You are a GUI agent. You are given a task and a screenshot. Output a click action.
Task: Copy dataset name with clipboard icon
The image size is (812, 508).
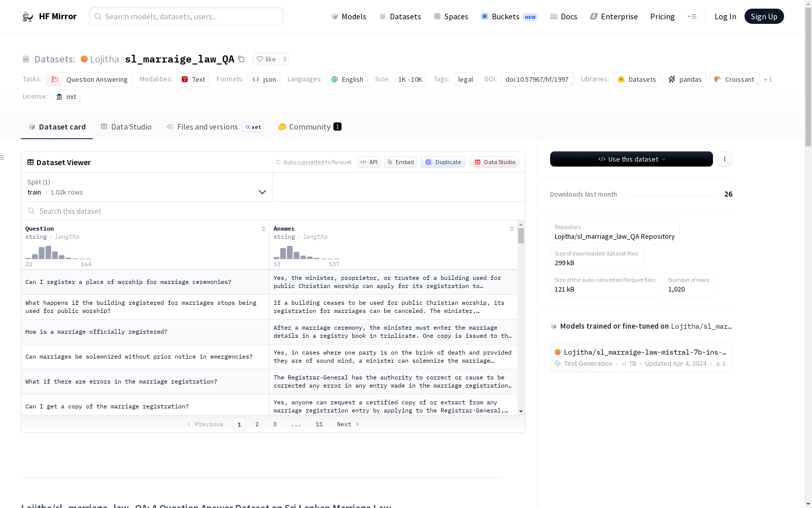point(242,59)
